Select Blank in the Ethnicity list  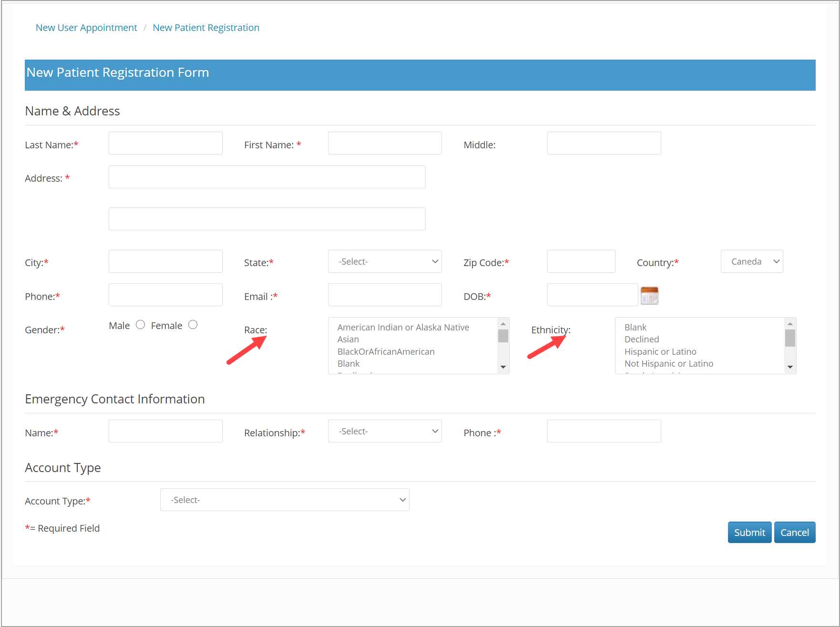pyautogui.click(x=635, y=327)
